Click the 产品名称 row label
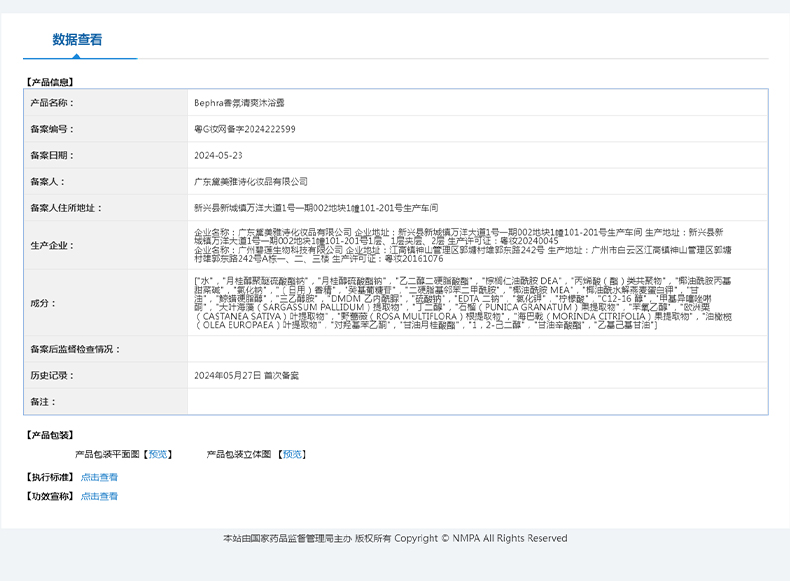Screen dimensions: 790x581 pyautogui.click(x=52, y=102)
